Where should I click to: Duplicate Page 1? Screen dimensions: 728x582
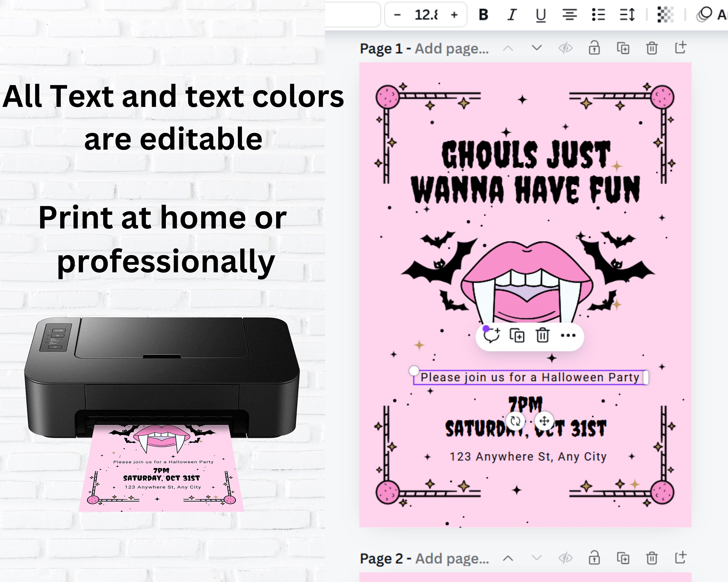(x=623, y=48)
